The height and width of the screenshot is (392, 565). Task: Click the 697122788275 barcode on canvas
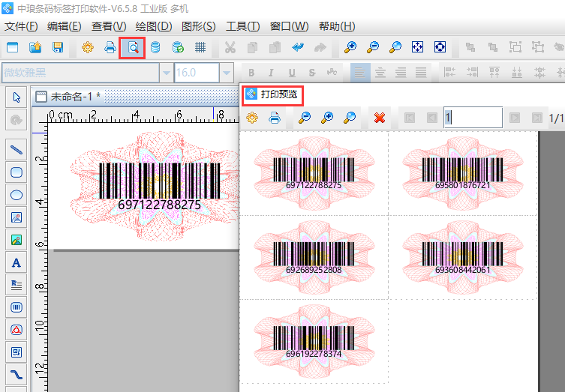tap(160, 184)
